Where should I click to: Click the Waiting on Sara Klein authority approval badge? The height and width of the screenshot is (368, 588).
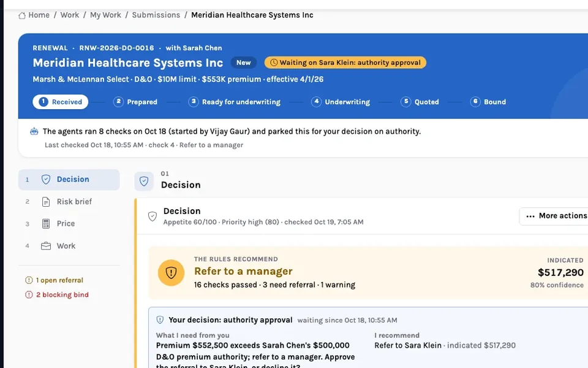[345, 63]
